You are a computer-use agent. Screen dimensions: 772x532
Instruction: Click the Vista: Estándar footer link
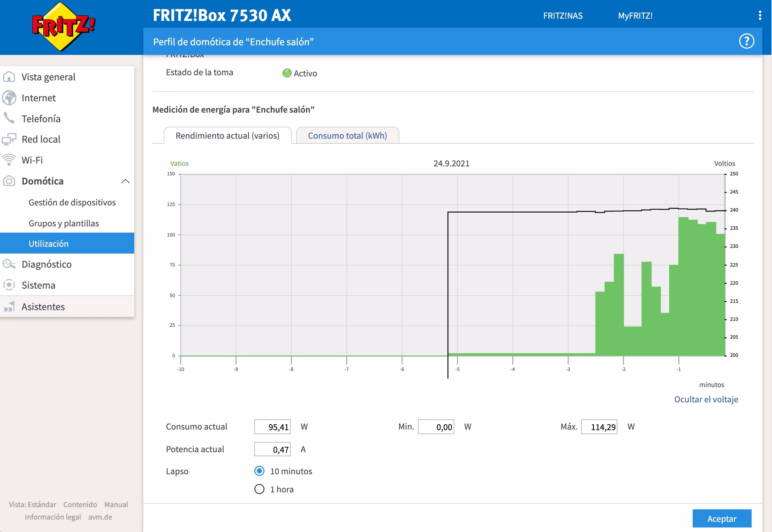tap(32, 504)
